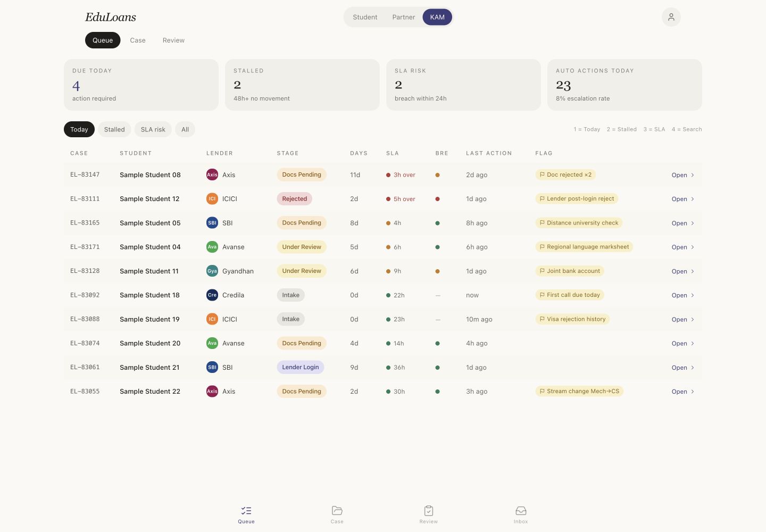Click the Visa rejection history flag
766x532 pixels.
pos(572,319)
